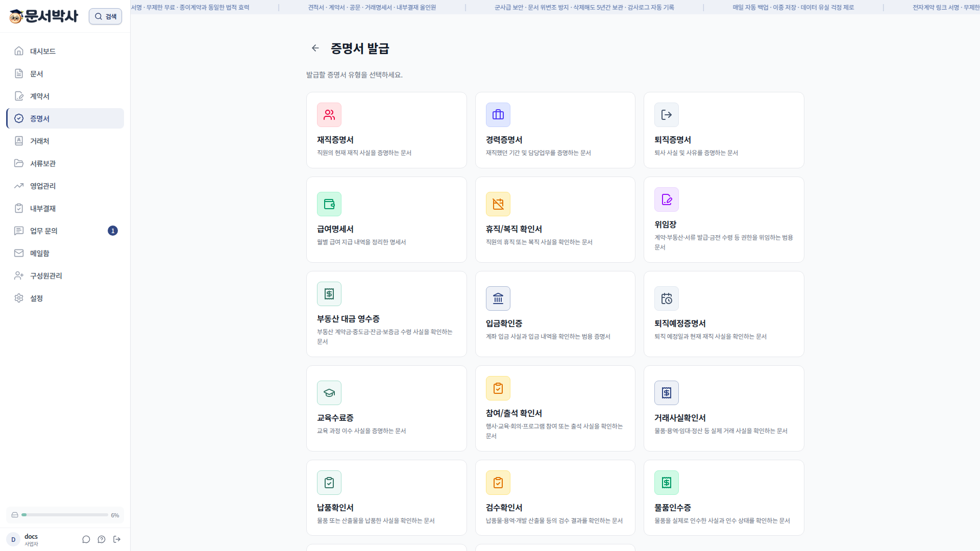Open the 퇴직증명서 card title
980x551 pixels.
point(673,140)
